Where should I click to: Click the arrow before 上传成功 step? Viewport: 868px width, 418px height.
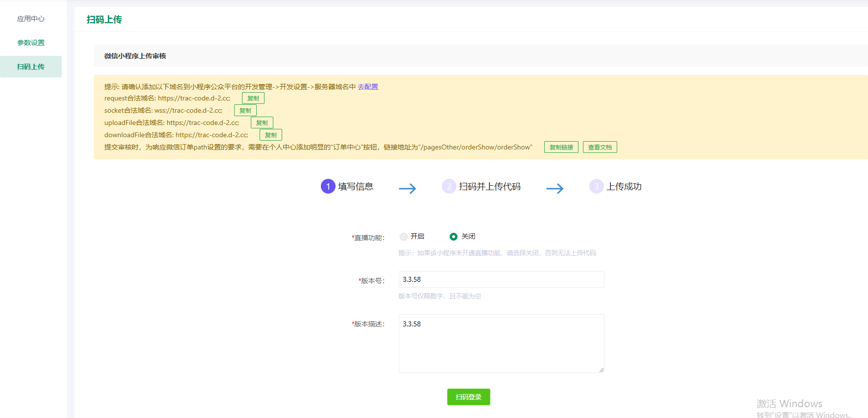[555, 189]
